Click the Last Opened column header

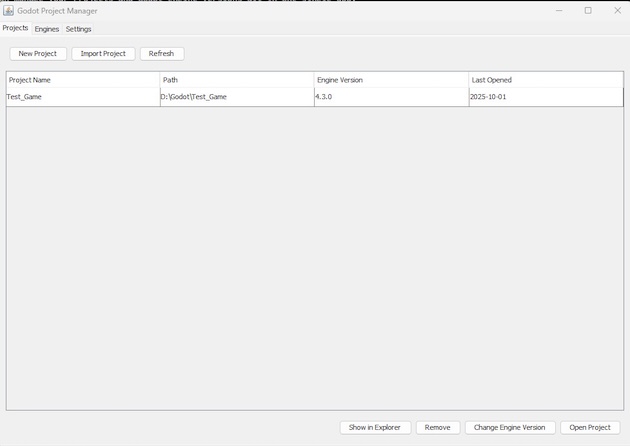click(546, 80)
